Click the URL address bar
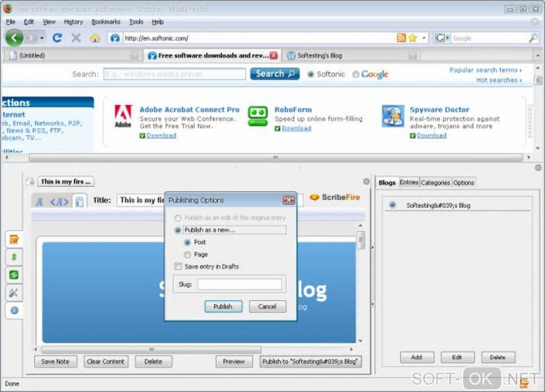The height and width of the screenshot is (392, 545). point(259,38)
